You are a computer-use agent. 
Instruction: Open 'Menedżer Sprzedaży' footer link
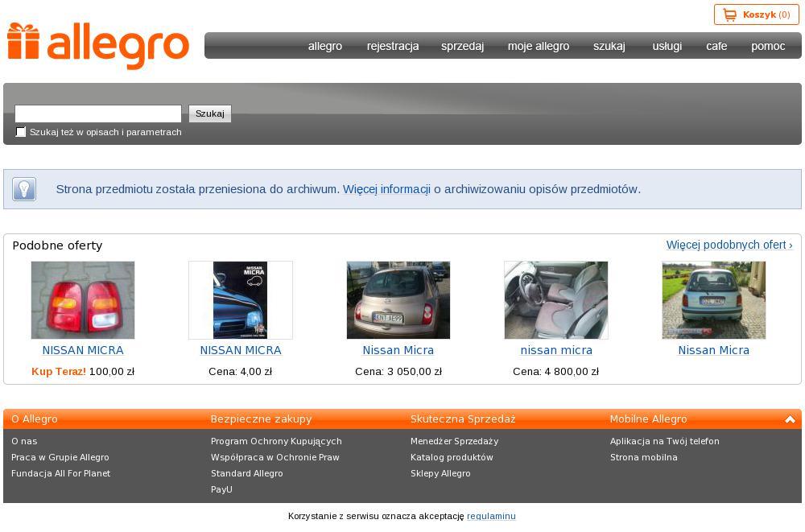click(x=454, y=441)
